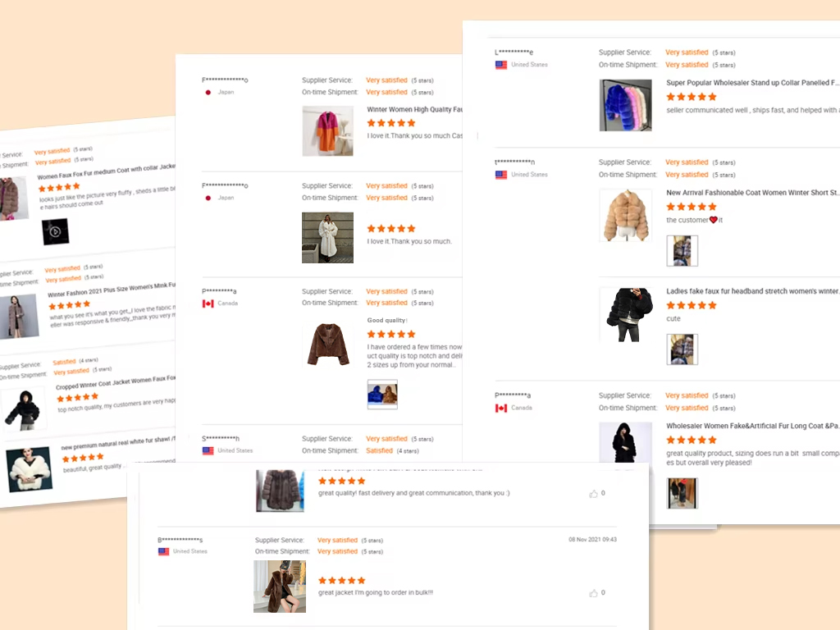
Task: Click the United States flag under S***h
Action: click(x=208, y=451)
